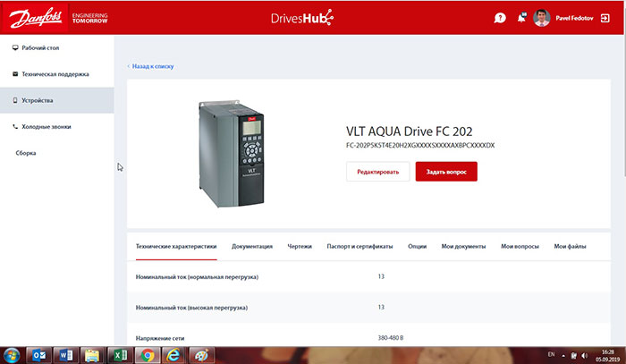The image size is (626, 364).
Task: Select the VLT AQUA Drive FC 202 title
Action: (x=410, y=131)
